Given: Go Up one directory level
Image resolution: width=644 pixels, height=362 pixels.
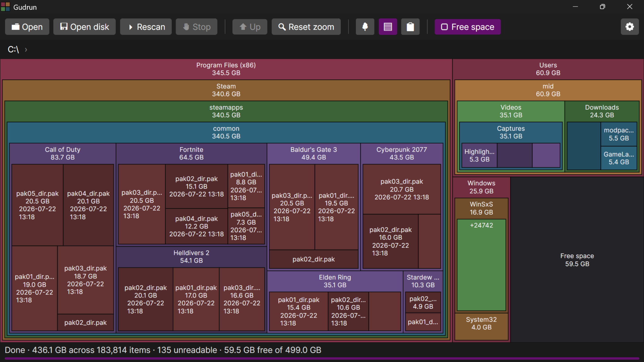Looking at the screenshot, I should (250, 27).
